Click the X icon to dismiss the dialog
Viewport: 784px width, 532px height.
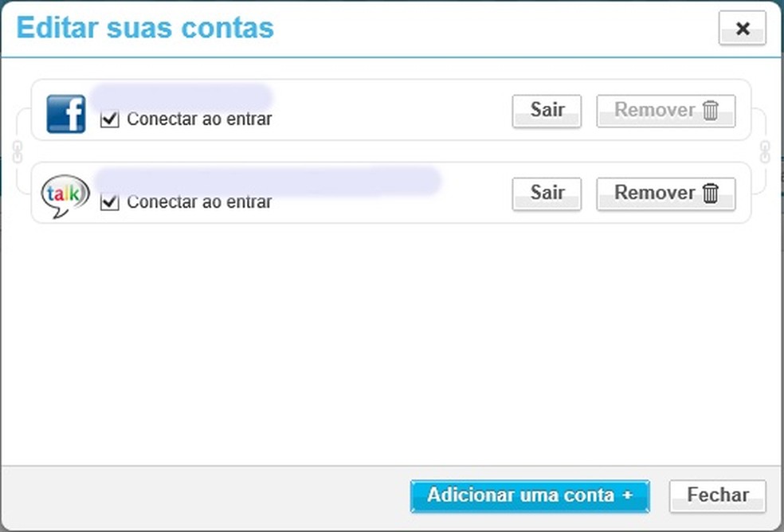point(742,29)
